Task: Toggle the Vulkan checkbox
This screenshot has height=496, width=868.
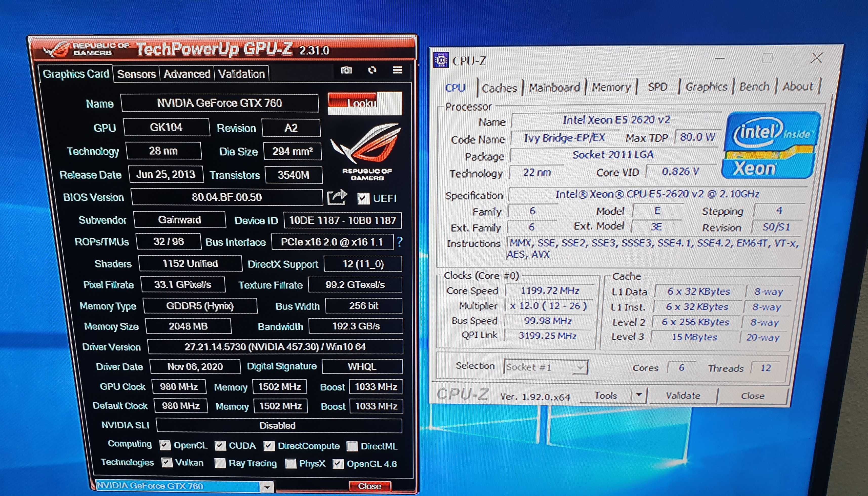Action: point(167,462)
